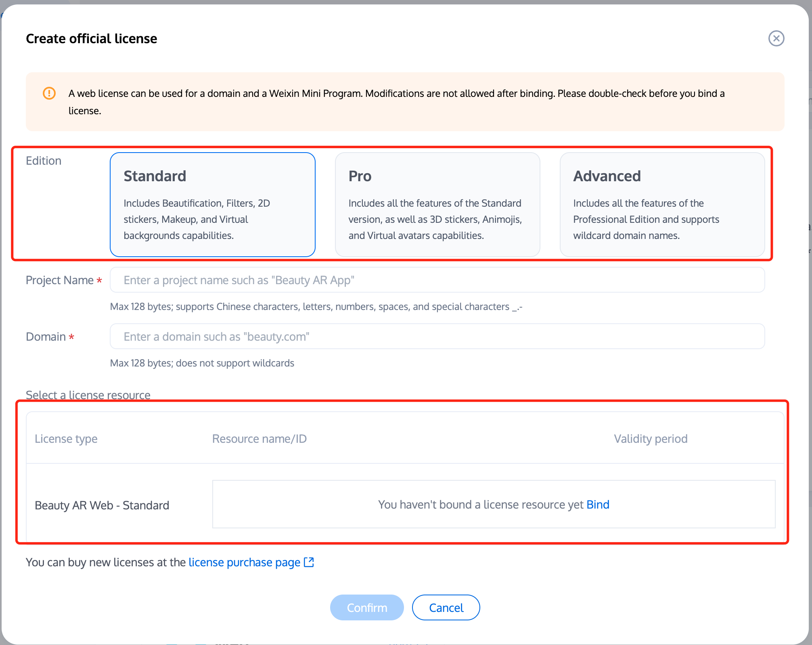Click the Bind link for license resource
The height and width of the screenshot is (645, 812).
tap(598, 505)
